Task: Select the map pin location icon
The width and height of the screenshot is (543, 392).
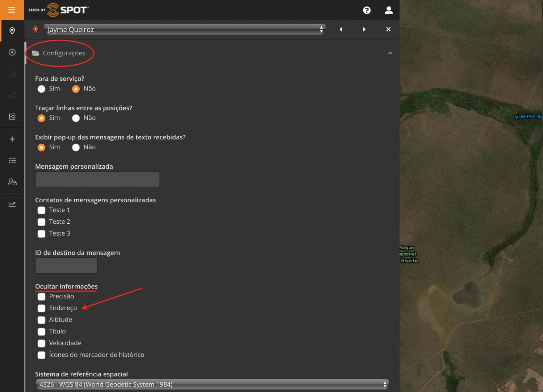Action: [x=12, y=31]
